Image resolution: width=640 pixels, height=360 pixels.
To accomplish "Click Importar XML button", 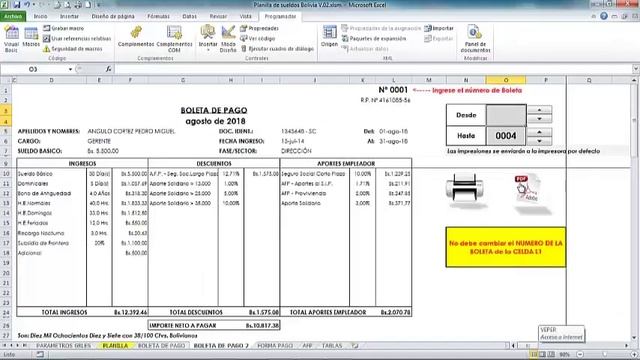I will [439, 28].
